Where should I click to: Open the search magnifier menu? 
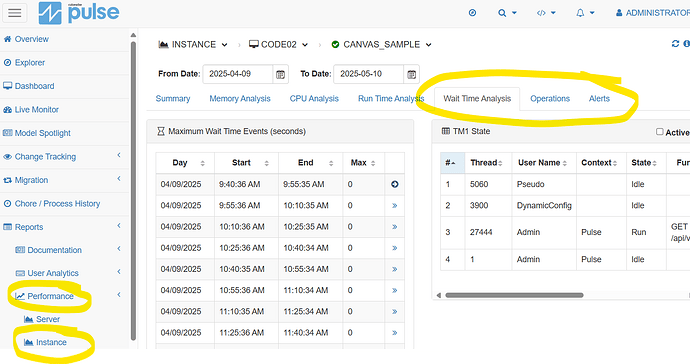[x=507, y=13]
